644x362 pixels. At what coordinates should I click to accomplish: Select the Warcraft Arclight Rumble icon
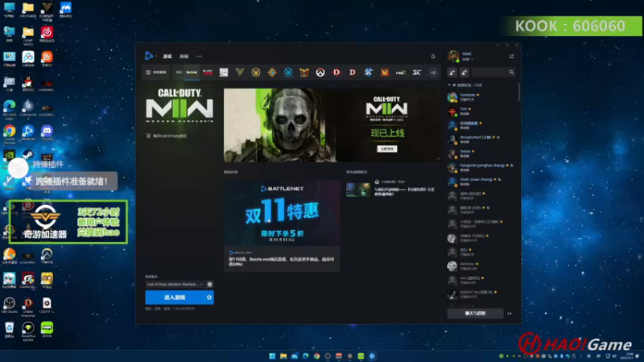304,72
